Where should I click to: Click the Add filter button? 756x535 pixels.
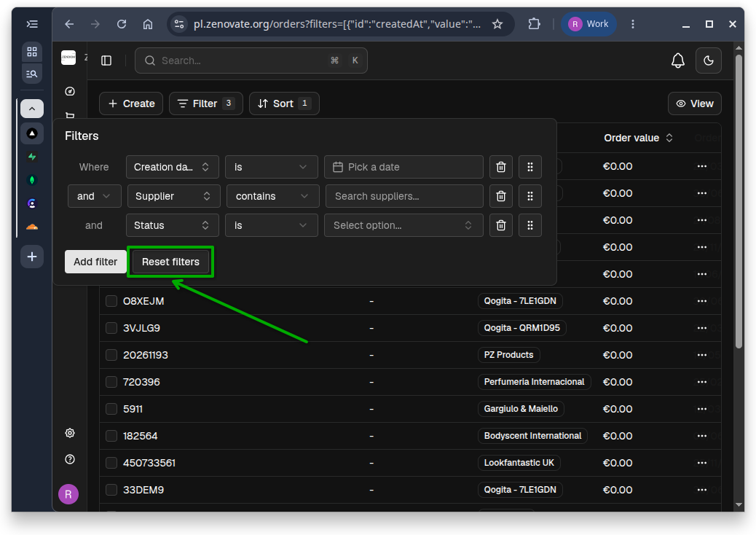click(95, 262)
